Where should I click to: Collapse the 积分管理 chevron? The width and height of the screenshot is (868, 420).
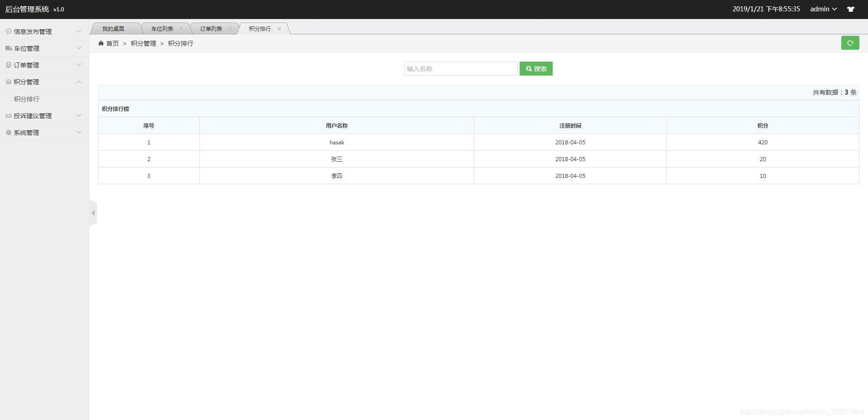coord(79,81)
